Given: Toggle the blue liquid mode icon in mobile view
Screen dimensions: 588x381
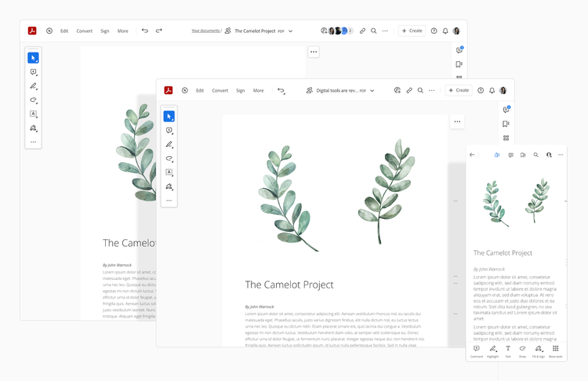Looking at the screenshot, I should tap(497, 154).
